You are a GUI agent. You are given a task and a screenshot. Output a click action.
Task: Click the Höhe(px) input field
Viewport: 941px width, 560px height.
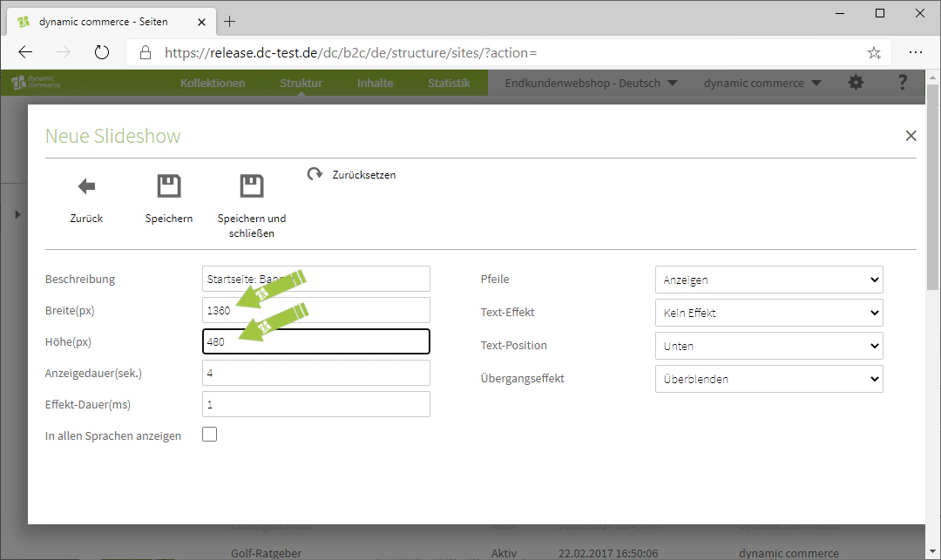click(316, 341)
